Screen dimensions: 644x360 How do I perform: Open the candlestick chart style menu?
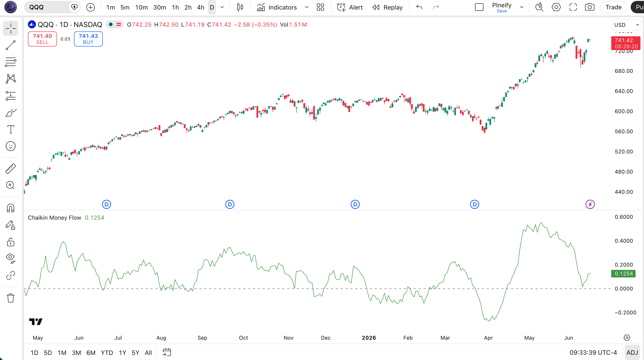click(x=240, y=7)
